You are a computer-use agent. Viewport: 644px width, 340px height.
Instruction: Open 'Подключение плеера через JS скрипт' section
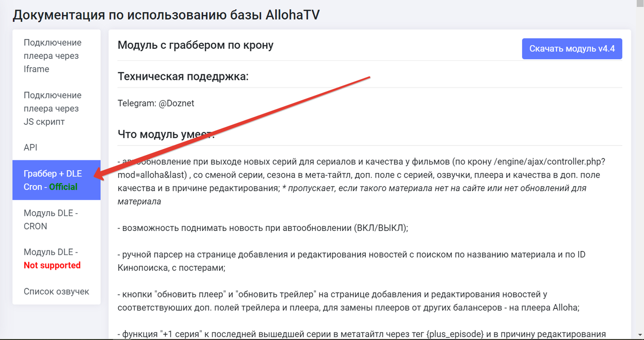(x=56, y=108)
